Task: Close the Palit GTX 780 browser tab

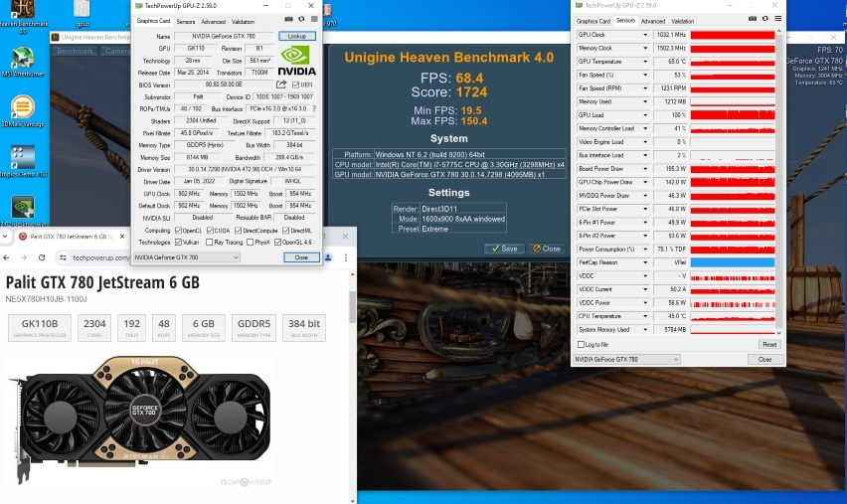Action: click(122, 236)
